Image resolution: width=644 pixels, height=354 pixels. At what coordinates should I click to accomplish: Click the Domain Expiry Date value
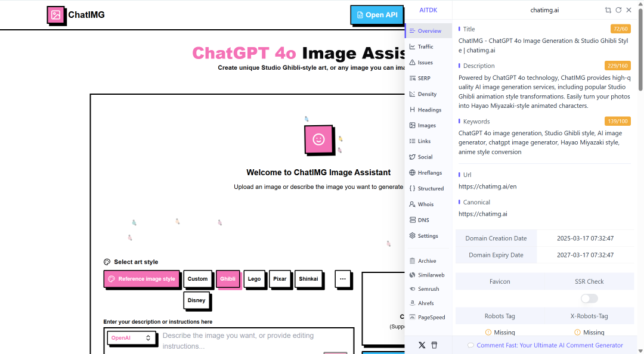pos(586,255)
